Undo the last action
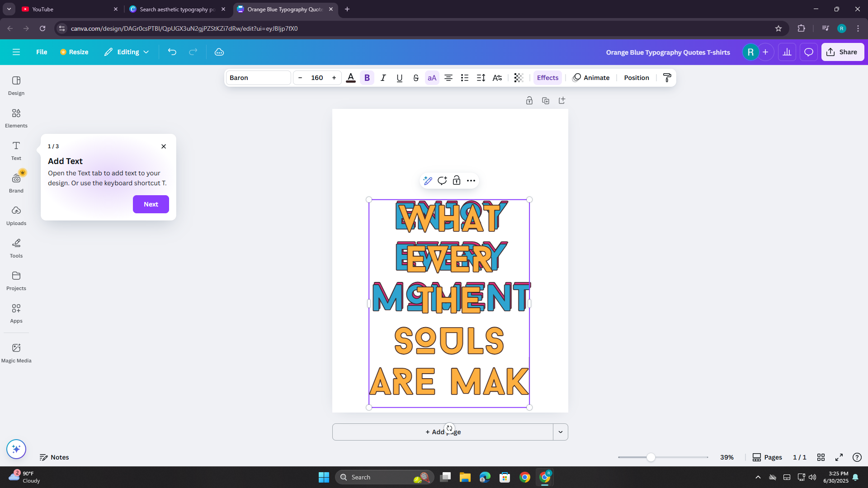Screen dimensions: 868x488 (x=172, y=52)
